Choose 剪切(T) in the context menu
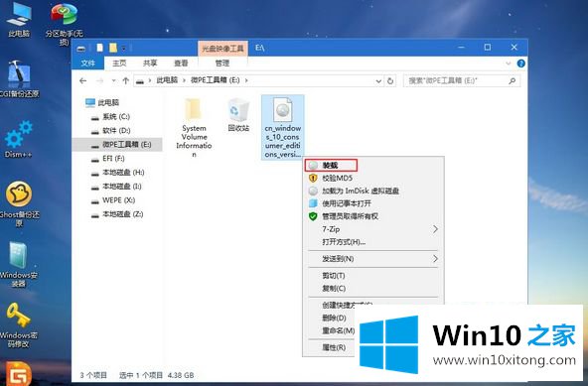588x386 pixels. pos(373,276)
